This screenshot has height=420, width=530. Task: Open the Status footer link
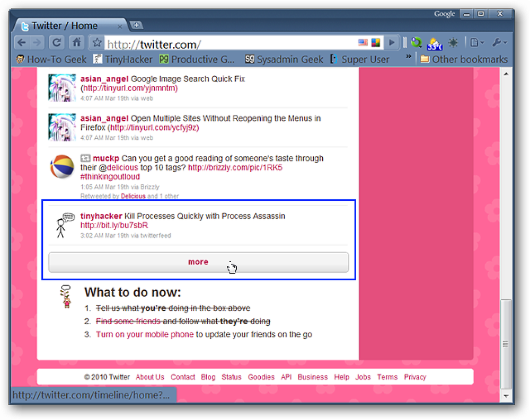[x=232, y=377]
